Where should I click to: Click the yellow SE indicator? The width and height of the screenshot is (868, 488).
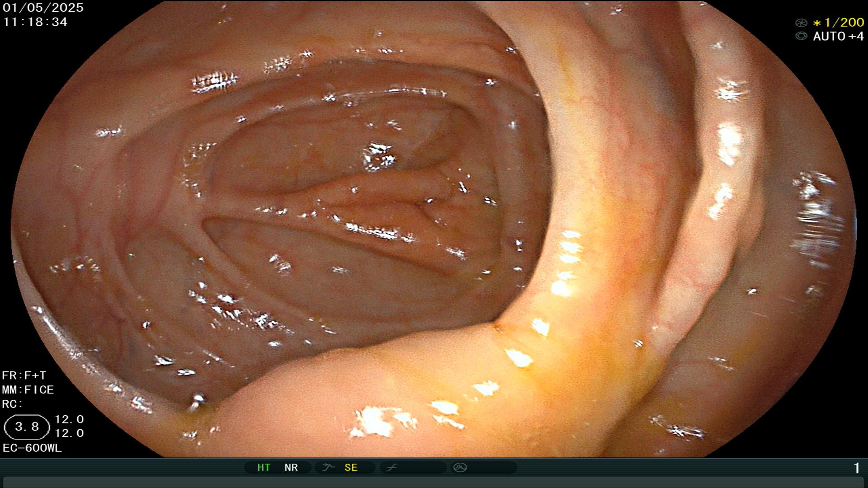click(351, 467)
